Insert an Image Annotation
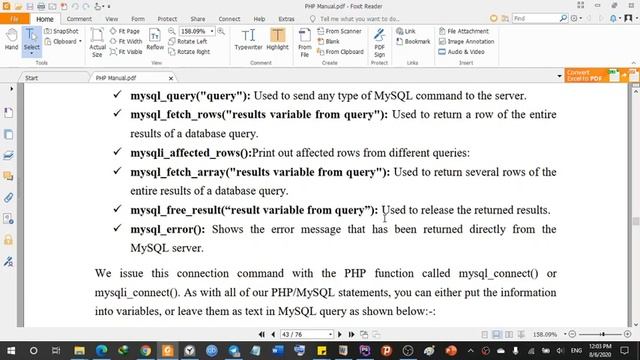Image resolution: width=640 pixels, height=360 pixels. click(x=466, y=41)
